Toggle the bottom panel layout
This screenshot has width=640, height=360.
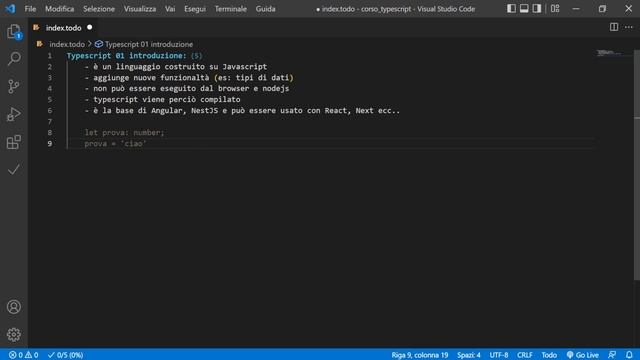(x=524, y=9)
